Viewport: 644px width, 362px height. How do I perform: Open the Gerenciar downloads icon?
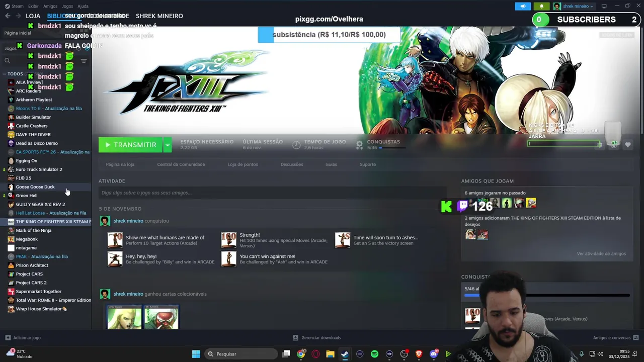tap(295, 338)
